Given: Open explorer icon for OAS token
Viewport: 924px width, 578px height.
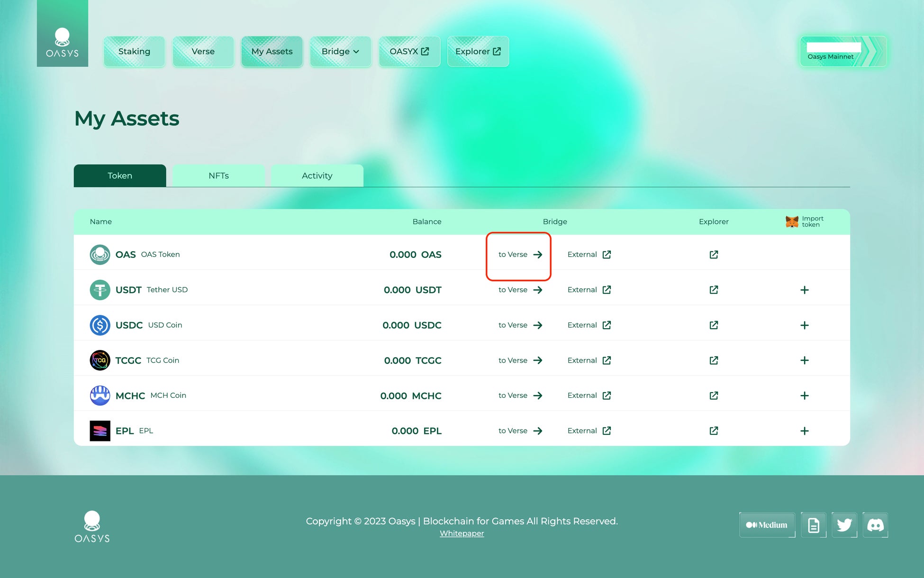Looking at the screenshot, I should 714,255.
